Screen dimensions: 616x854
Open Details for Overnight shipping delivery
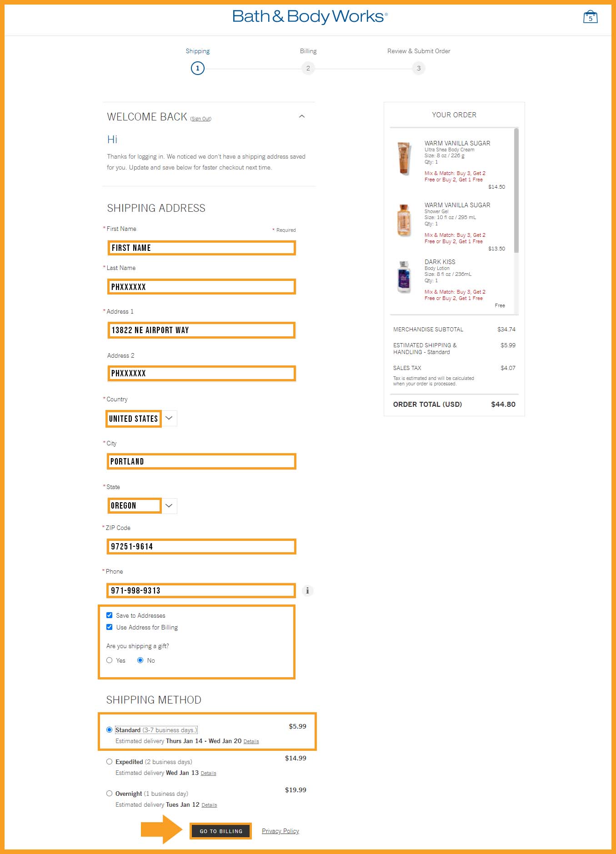pyautogui.click(x=209, y=805)
